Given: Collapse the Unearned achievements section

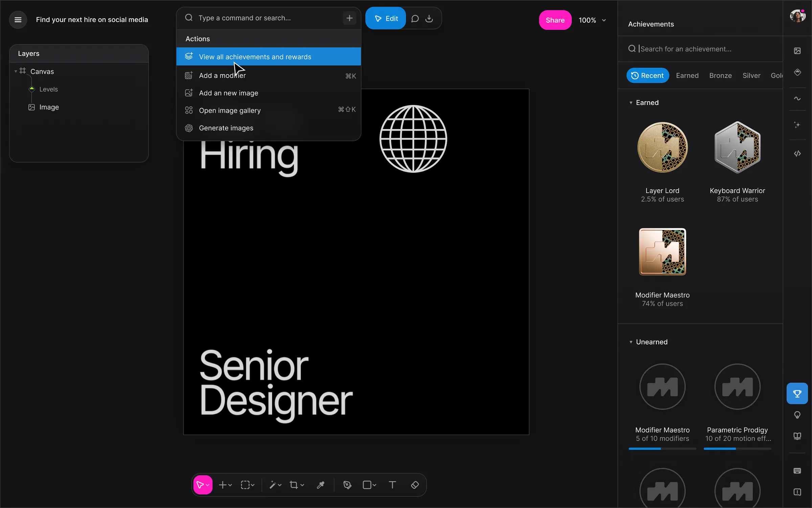Looking at the screenshot, I should click(631, 342).
